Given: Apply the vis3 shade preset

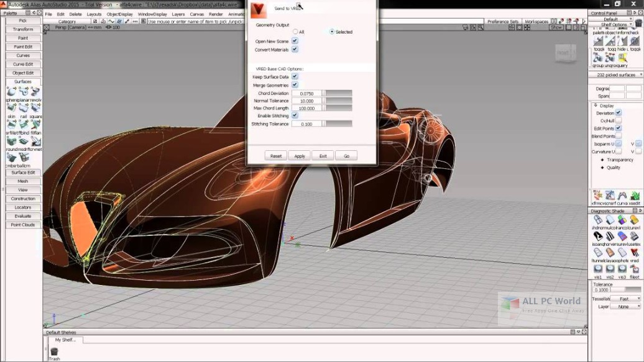Looking at the screenshot, I should (x=623, y=269).
